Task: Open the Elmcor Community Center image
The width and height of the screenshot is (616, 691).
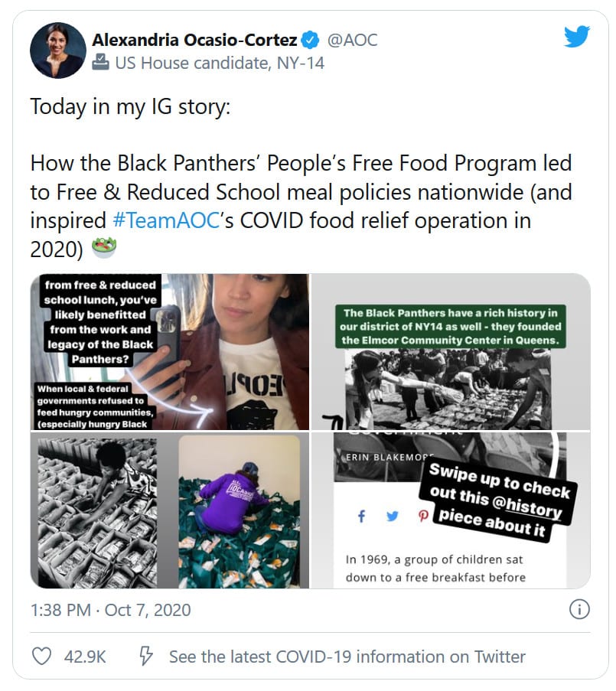Action: tap(451, 351)
